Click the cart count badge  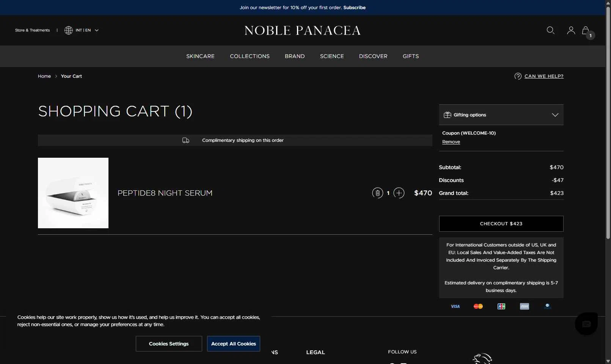[x=591, y=36]
